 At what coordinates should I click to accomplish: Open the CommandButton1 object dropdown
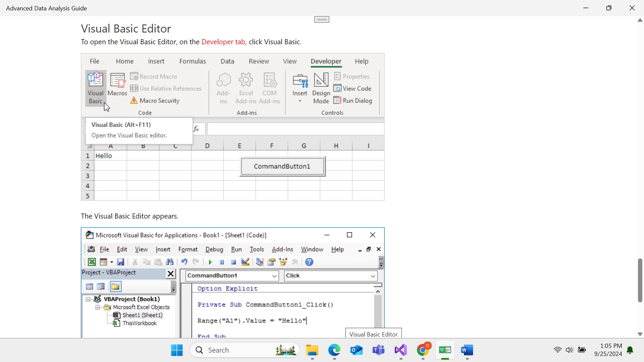click(x=274, y=276)
